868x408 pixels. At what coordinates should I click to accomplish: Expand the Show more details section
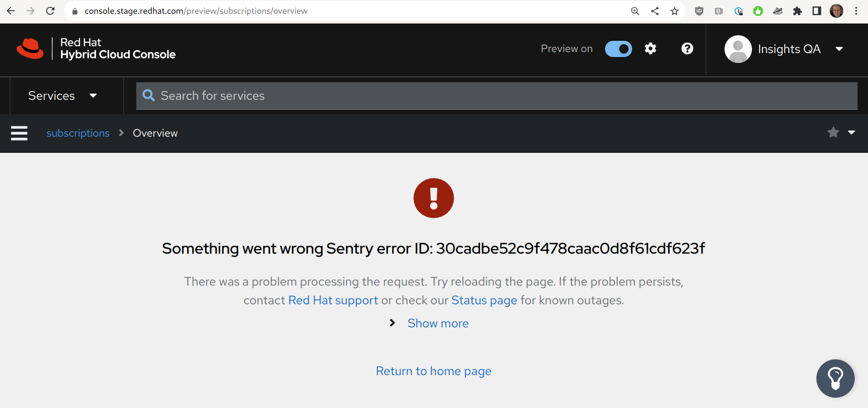pos(437,323)
